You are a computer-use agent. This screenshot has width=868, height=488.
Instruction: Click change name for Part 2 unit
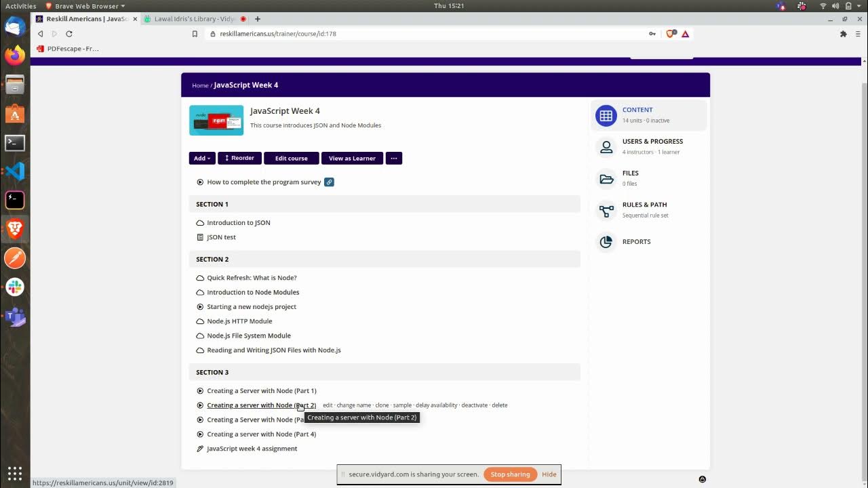[x=354, y=405]
